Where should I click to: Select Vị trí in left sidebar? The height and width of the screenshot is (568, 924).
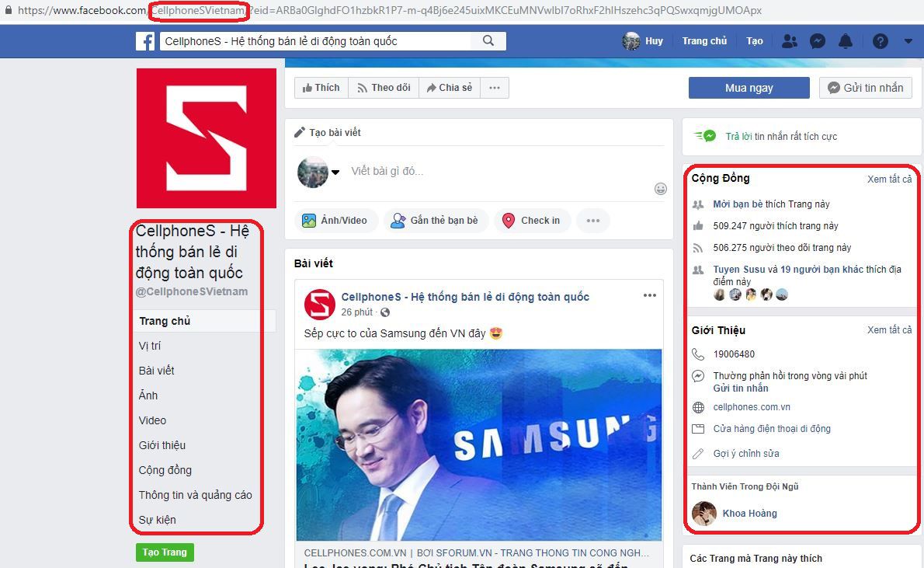point(150,346)
